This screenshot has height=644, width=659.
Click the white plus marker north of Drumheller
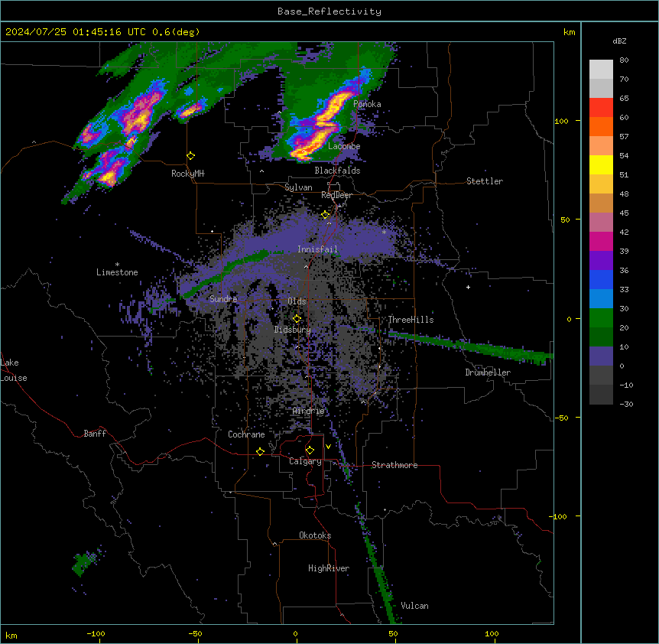(468, 287)
